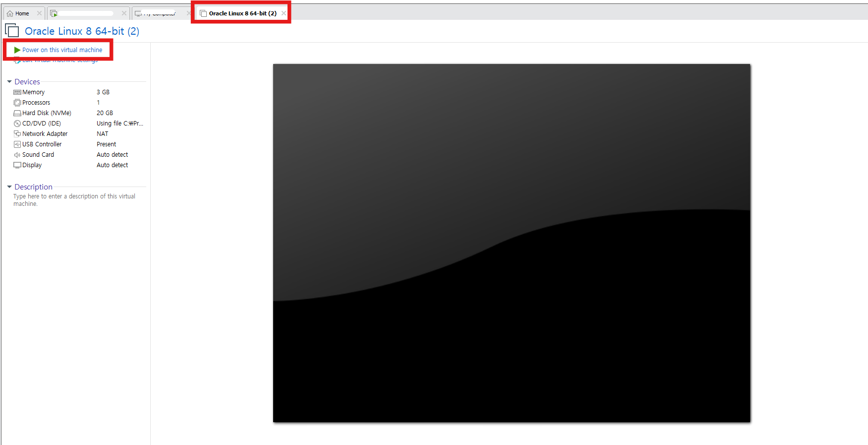Collapse the Devices section
Screen dimensions: 868x445
pos(9,82)
